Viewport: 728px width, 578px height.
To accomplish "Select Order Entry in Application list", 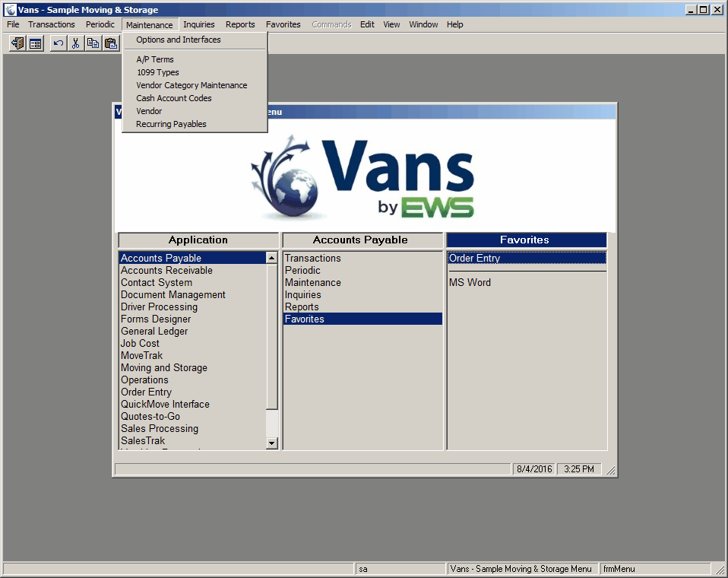I will point(193,392).
